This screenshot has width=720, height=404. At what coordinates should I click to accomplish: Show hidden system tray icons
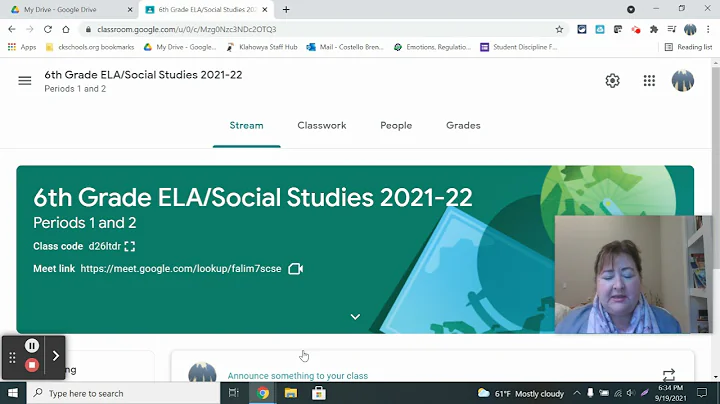(x=577, y=393)
